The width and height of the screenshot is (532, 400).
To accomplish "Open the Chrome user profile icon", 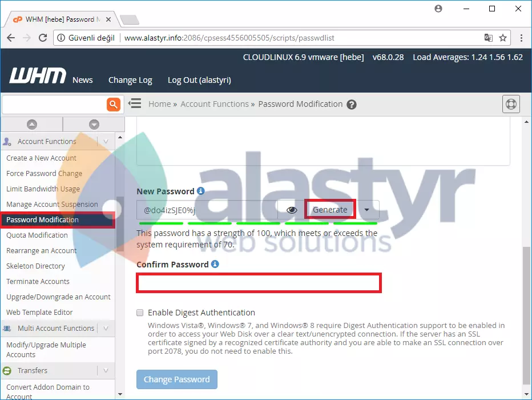I will point(438,9).
